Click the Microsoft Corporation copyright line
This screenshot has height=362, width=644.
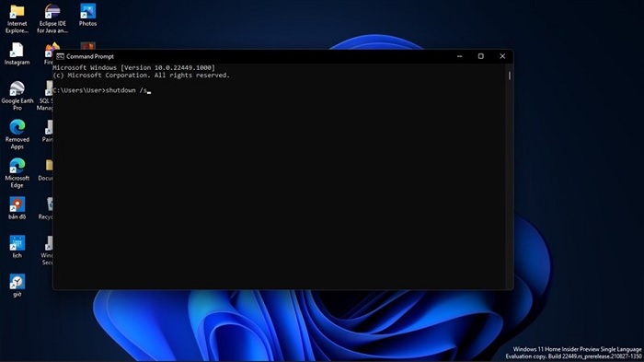tap(142, 76)
